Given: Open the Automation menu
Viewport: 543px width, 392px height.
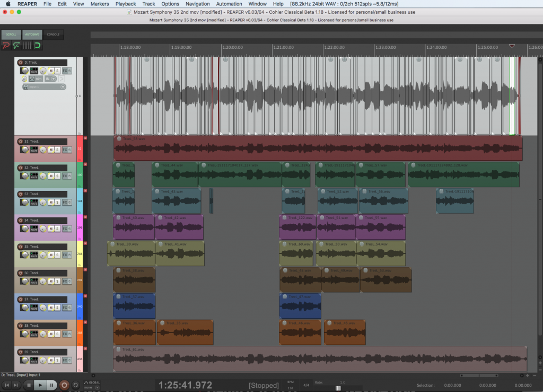Looking at the screenshot, I should (x=229, y=4).
